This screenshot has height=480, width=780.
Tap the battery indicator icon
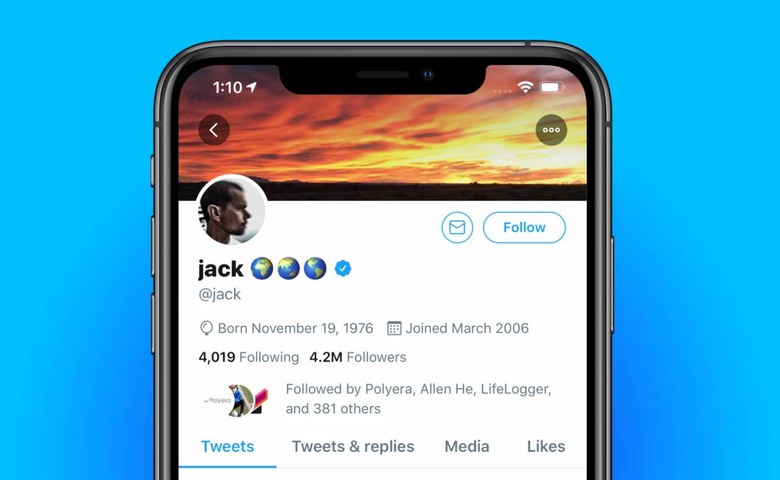552,88
